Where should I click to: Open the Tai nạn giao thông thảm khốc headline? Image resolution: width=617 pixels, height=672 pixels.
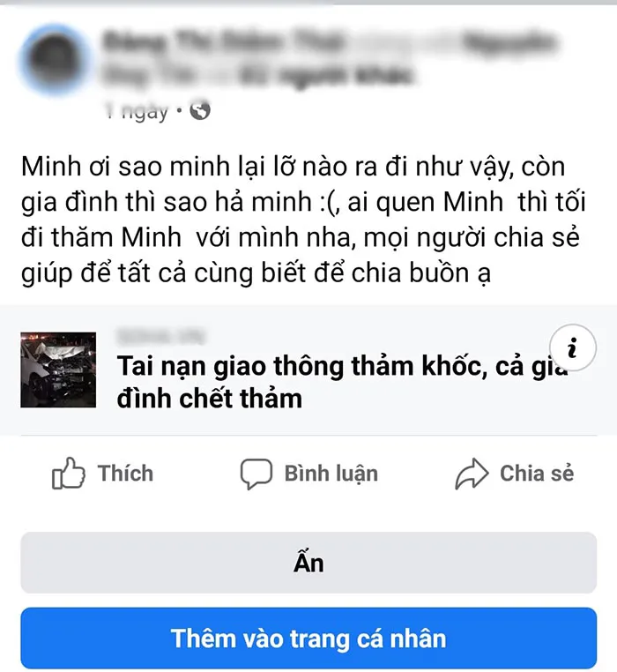click(342, 382)
